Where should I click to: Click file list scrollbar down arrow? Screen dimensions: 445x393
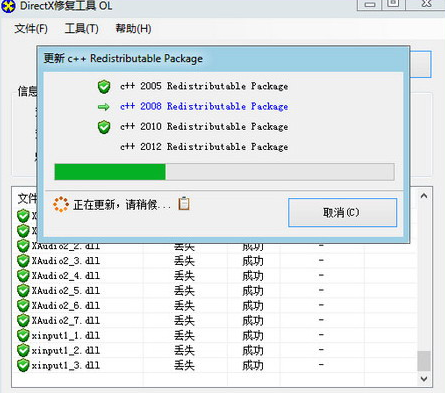tap(424, 379)
